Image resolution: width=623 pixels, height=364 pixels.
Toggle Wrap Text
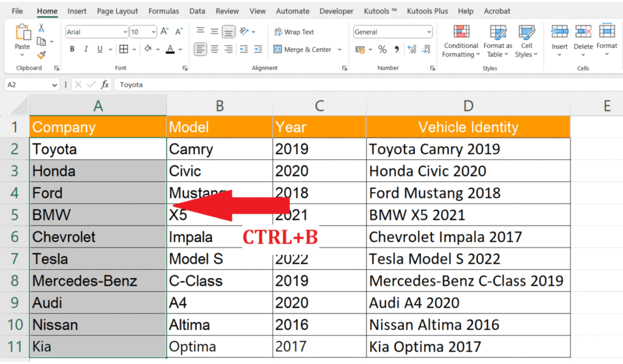click(294, 32)
